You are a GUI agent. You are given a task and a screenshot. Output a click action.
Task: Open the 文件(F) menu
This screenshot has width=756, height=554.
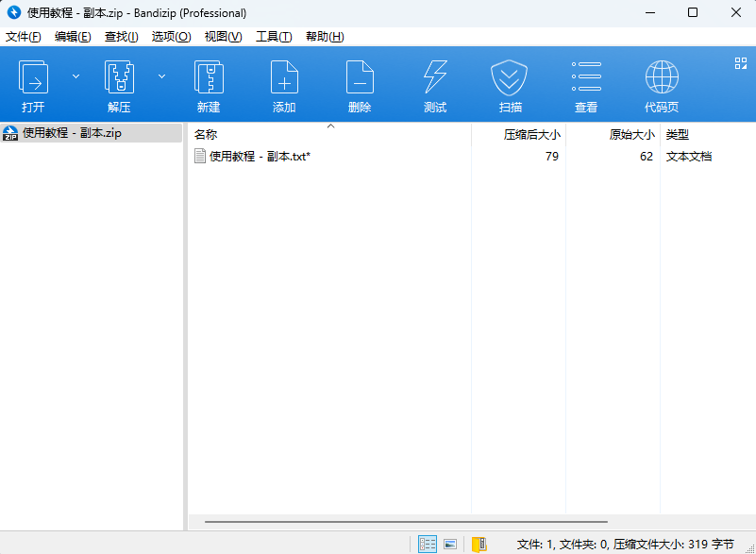(x=24, y=37)
